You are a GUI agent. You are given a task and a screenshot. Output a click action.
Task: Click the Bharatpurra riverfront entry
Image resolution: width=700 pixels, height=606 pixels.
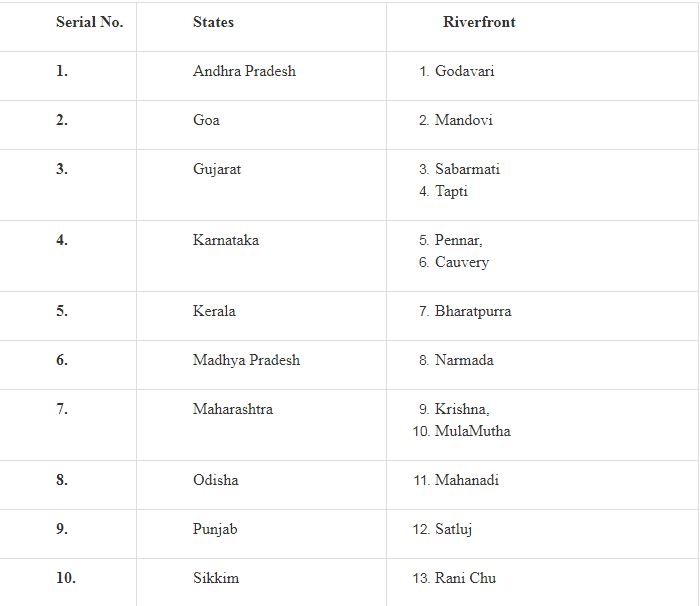point(472,311)
